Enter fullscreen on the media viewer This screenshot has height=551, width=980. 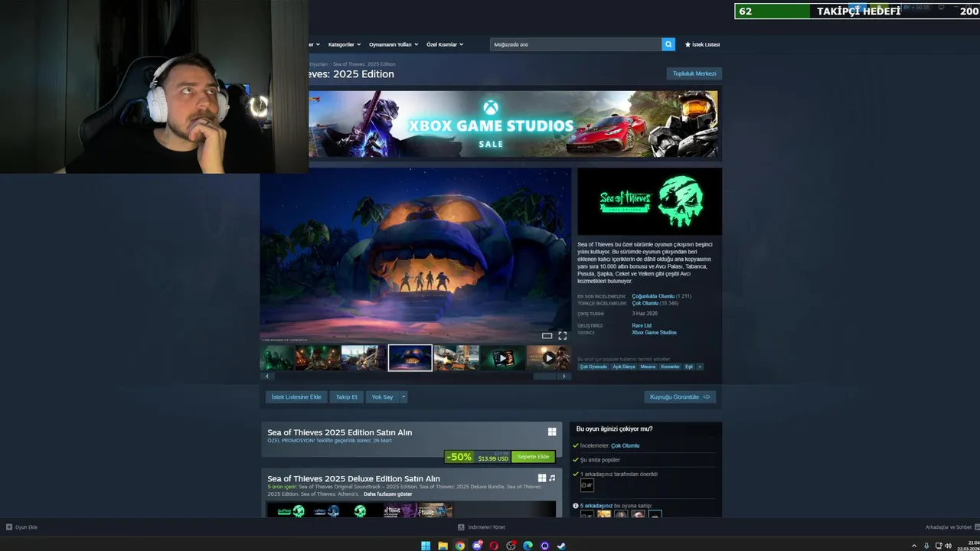562,335
